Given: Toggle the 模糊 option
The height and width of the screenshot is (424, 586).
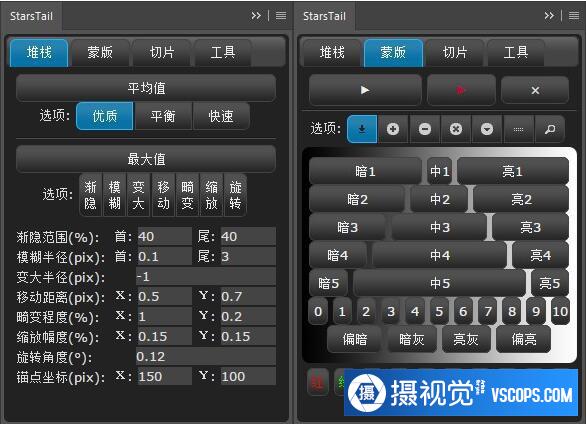Looking at the screenshot, I should 114,195.
